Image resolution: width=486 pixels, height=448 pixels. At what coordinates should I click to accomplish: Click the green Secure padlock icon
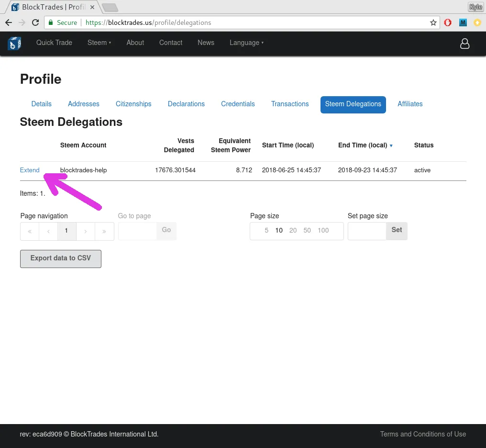[51, 22]
